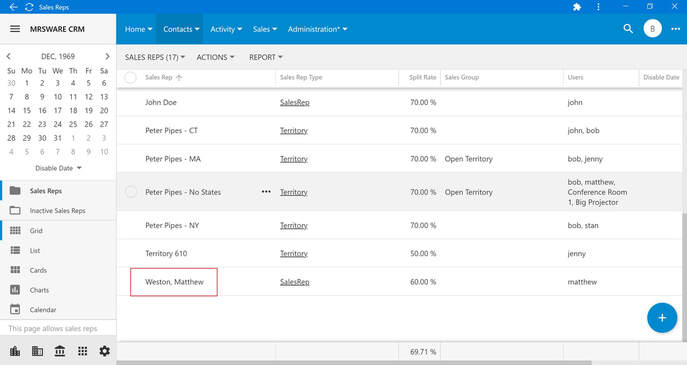The image size is (687, 365).
Task: Open the Home dropdown menu
Action: (x=138, y=29)
